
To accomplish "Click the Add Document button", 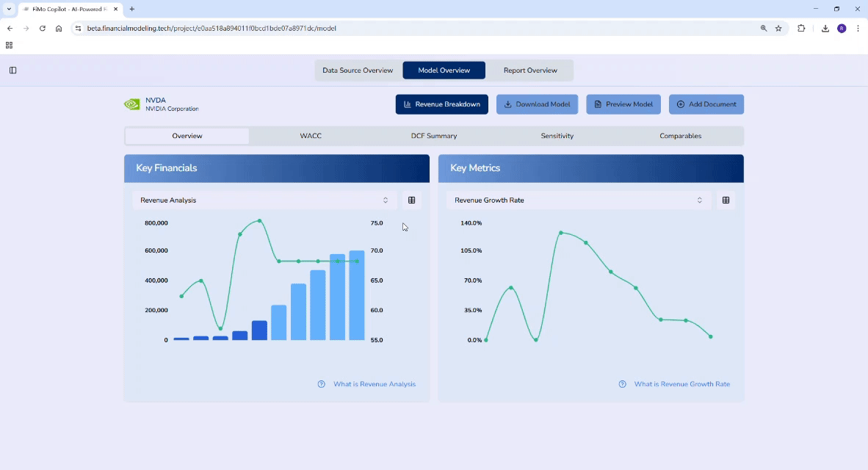I will coord(706,104).
